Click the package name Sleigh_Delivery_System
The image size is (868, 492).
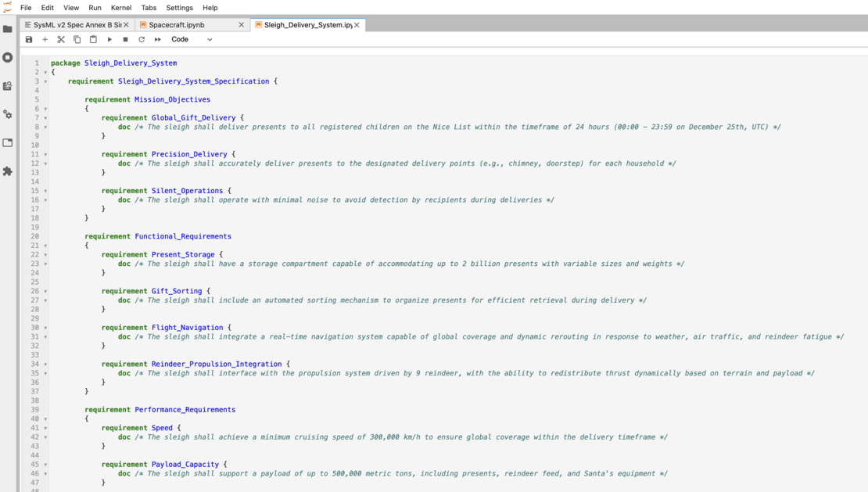131,63
